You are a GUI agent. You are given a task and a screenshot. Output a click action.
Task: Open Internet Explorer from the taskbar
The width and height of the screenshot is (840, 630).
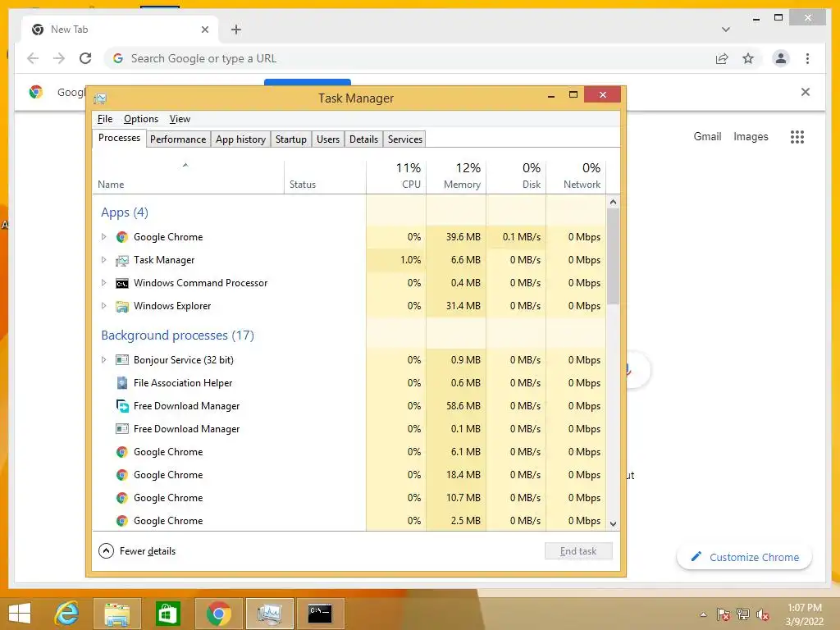(x=67, y=614)
